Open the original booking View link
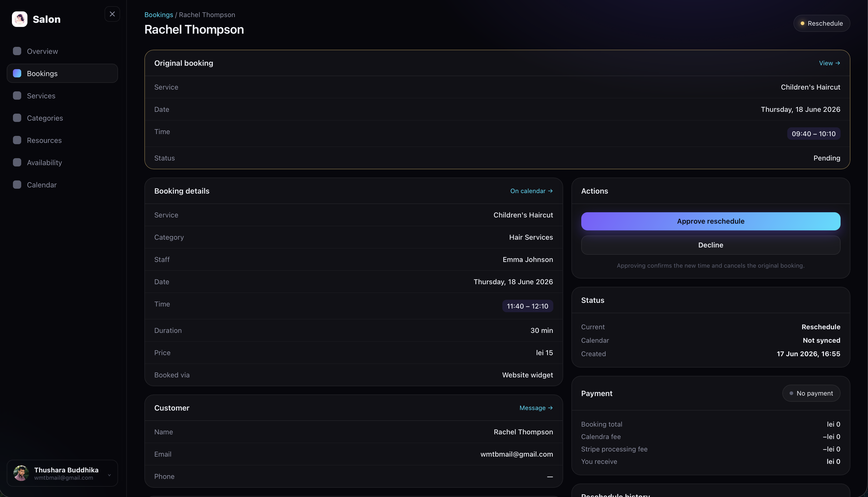Screen dimensions: 868x497 (x=829, y=63)
